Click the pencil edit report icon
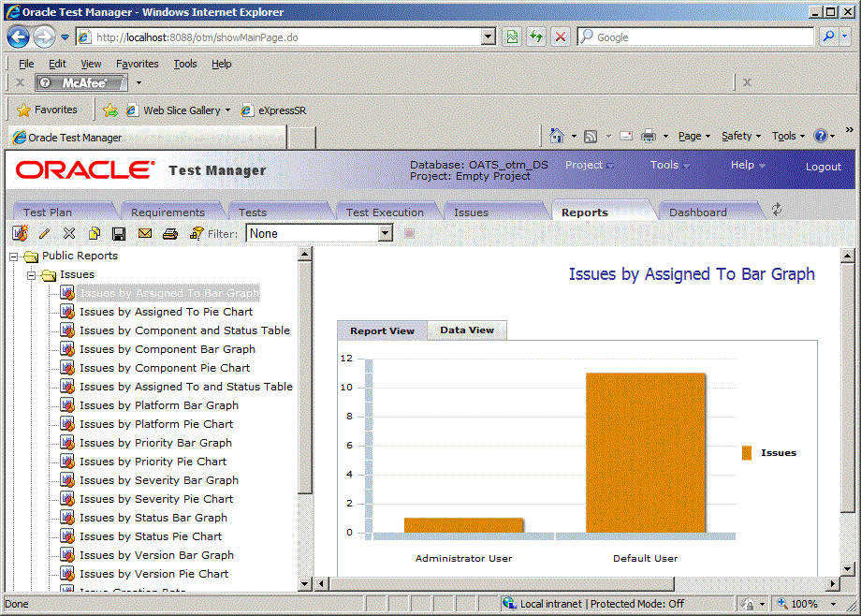 [45, 233]
